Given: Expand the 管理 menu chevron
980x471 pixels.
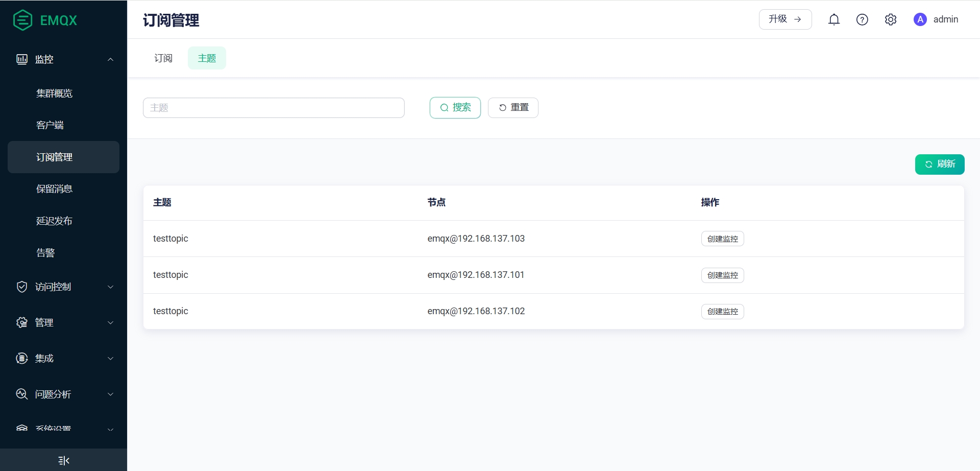Looking at the screenshot, I should click(110, 322).
